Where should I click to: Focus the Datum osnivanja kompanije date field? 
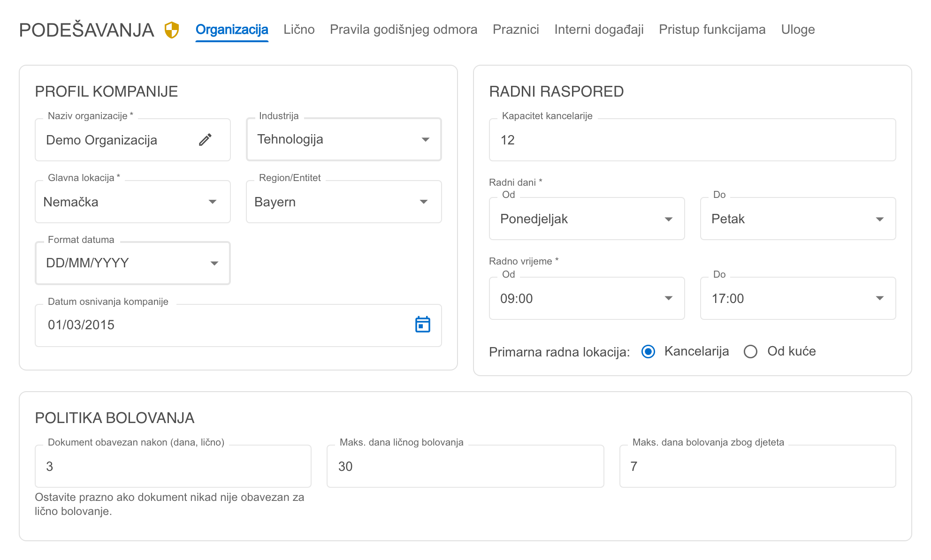pos(238,325)
